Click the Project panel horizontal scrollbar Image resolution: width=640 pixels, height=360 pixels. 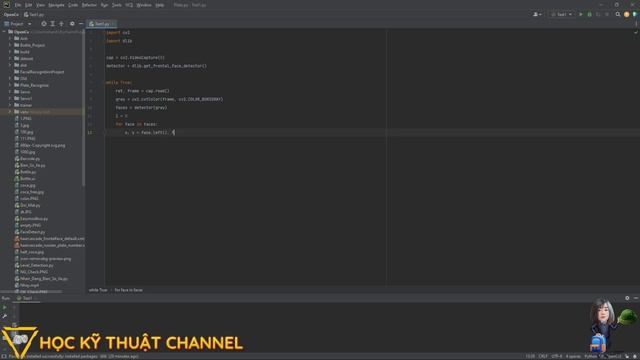tap(32, 291)
